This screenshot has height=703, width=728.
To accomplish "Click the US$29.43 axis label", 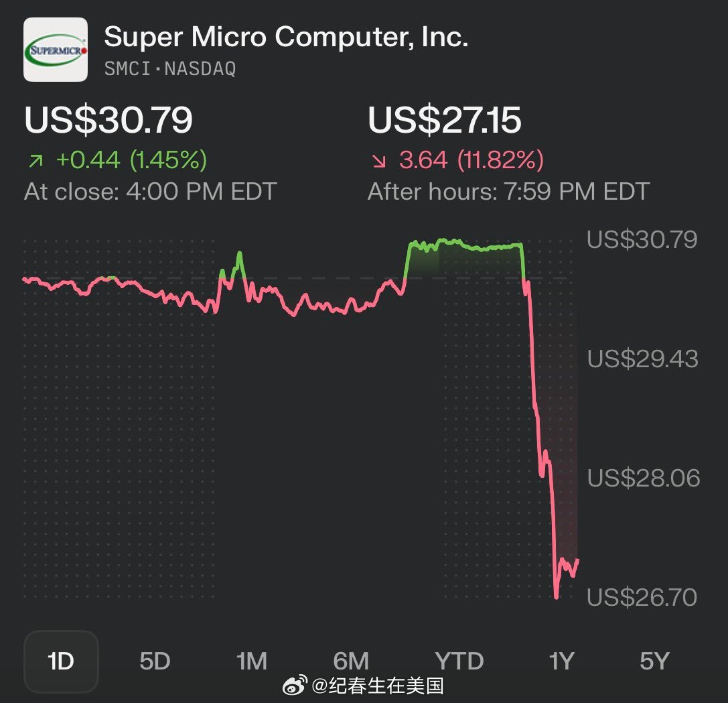I will [642, 359].
